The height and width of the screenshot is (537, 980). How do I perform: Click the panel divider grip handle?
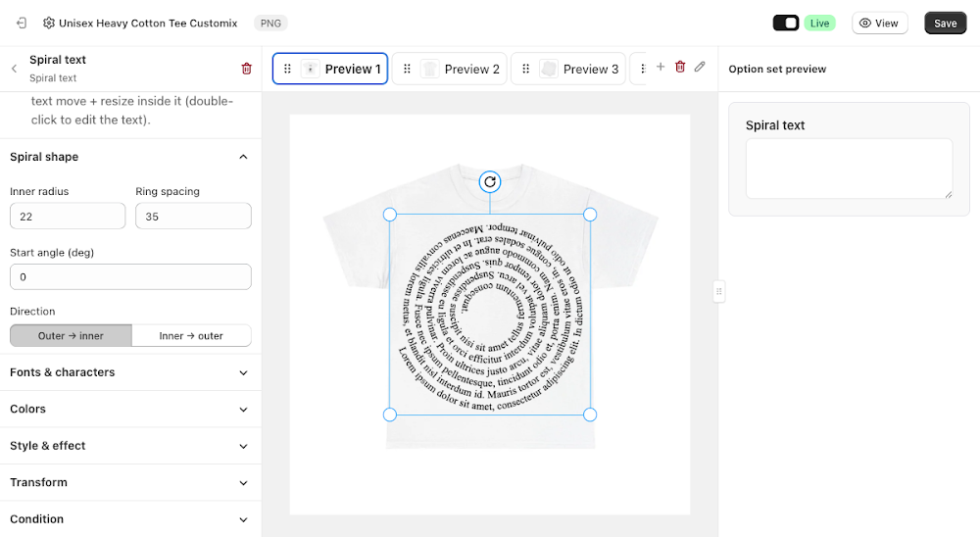point(718,291)
